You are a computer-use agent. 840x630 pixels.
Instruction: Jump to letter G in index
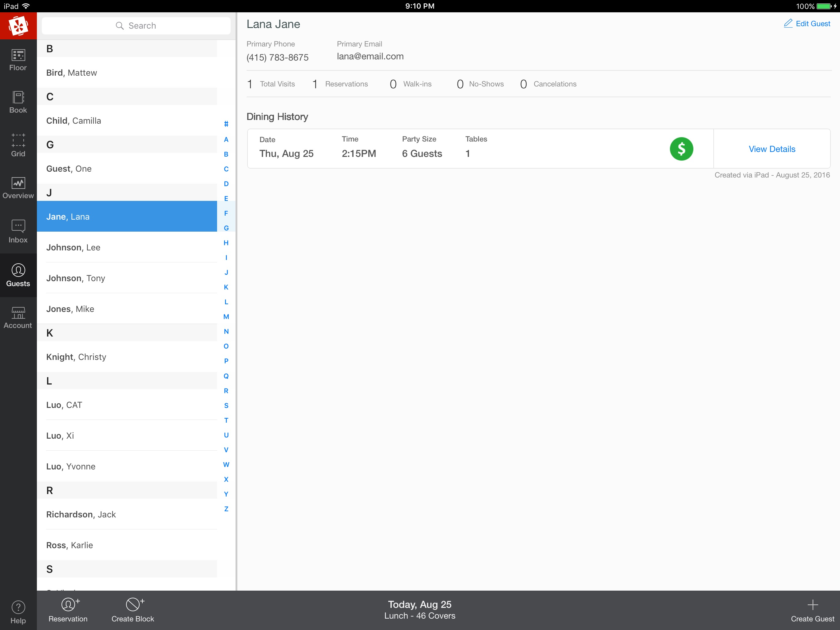[226, 228]
